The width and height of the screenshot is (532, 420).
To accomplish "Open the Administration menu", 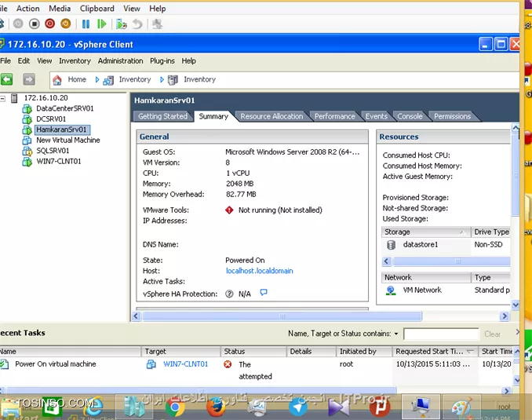I will click(121, 60).
